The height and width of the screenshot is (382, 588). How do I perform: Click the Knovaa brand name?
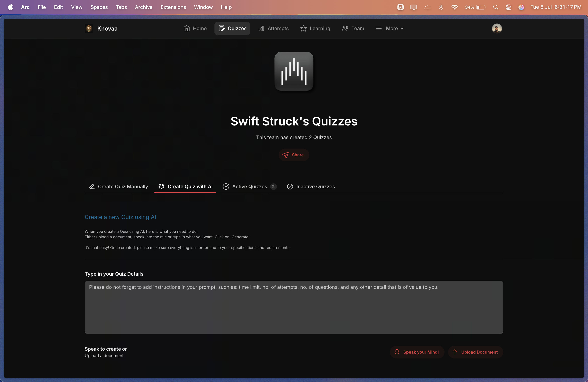[107, 28]
